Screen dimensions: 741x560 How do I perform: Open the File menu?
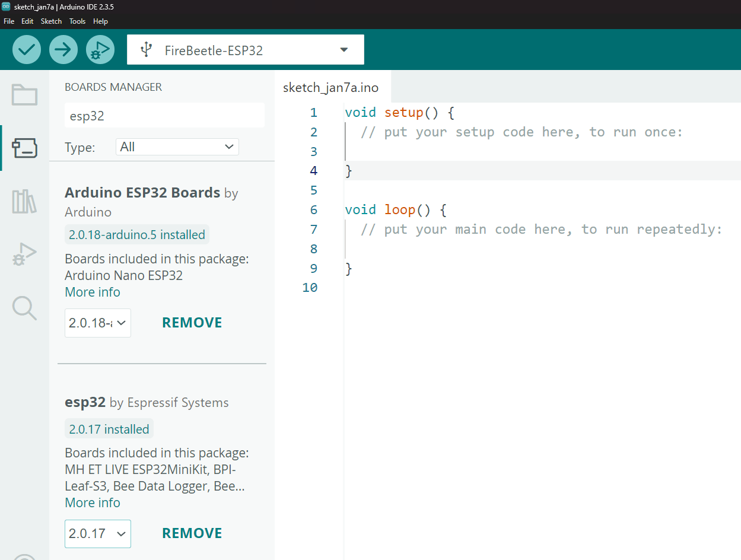9,21
